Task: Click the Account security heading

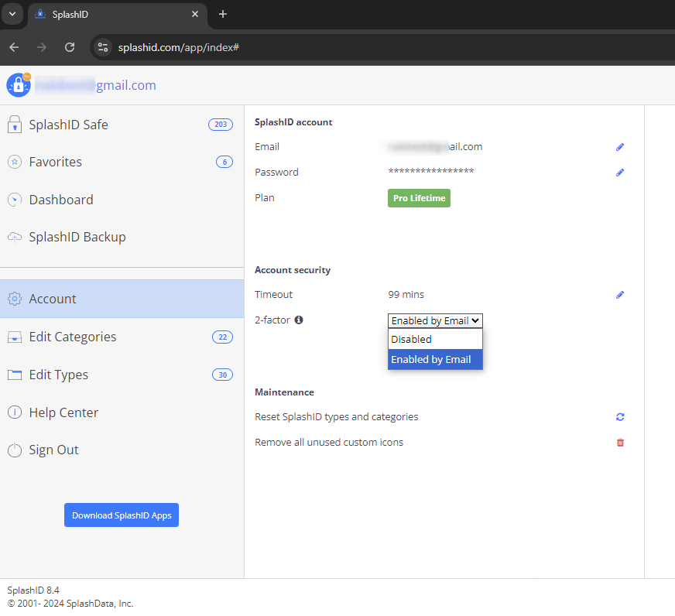Action: (x=293, y=270)
